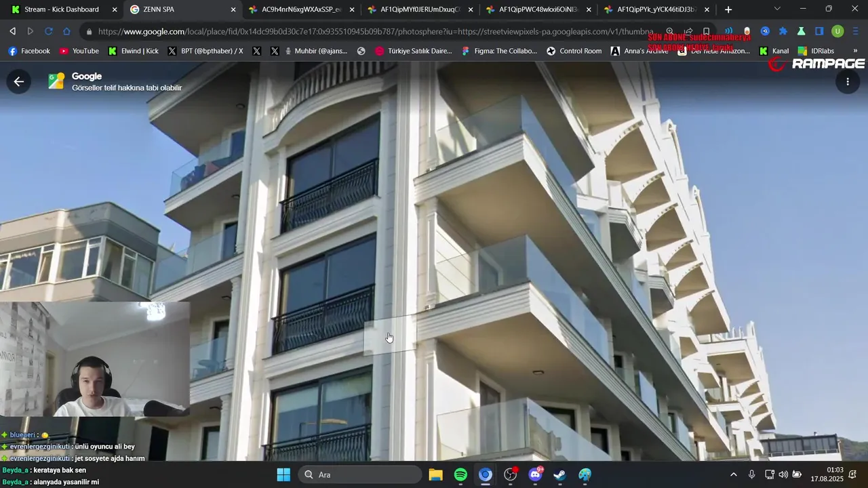Open the notification bell in taskbar

(x=853, y=474)
